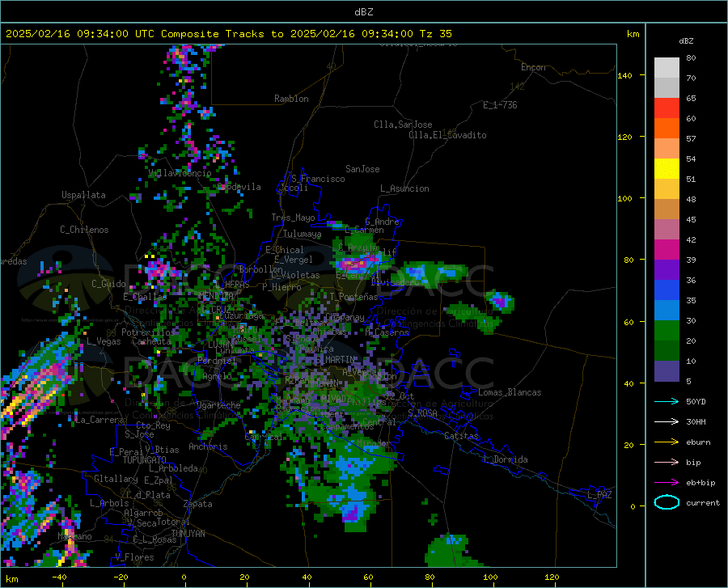The height and width of the screenshot is (588, 728).
Task: Click the timestamp header text line
Action: click(228, 34)
